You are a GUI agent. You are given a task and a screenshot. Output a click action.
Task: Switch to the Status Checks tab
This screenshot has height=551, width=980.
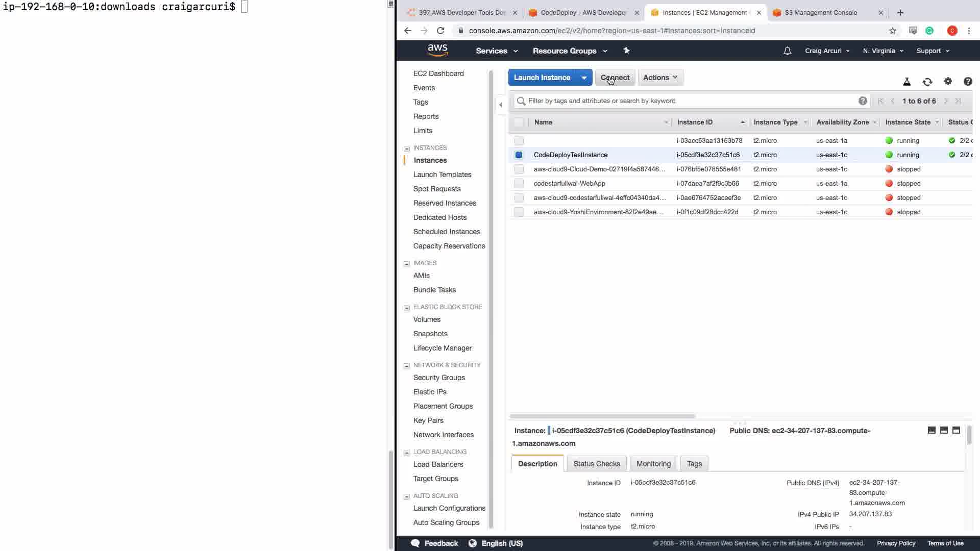pos(596,464)
